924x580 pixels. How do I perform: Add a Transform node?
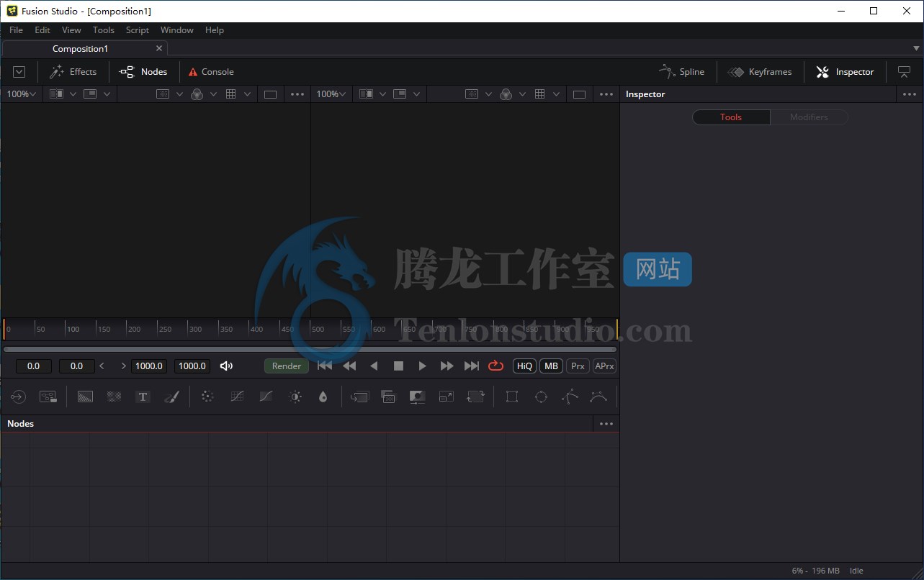pos(475,397)
